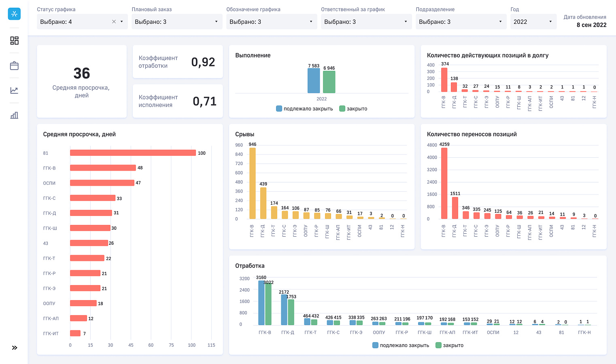Click the 'Выполнение' chart title
Screen dimensions: 616x364
tap(253, 55)
